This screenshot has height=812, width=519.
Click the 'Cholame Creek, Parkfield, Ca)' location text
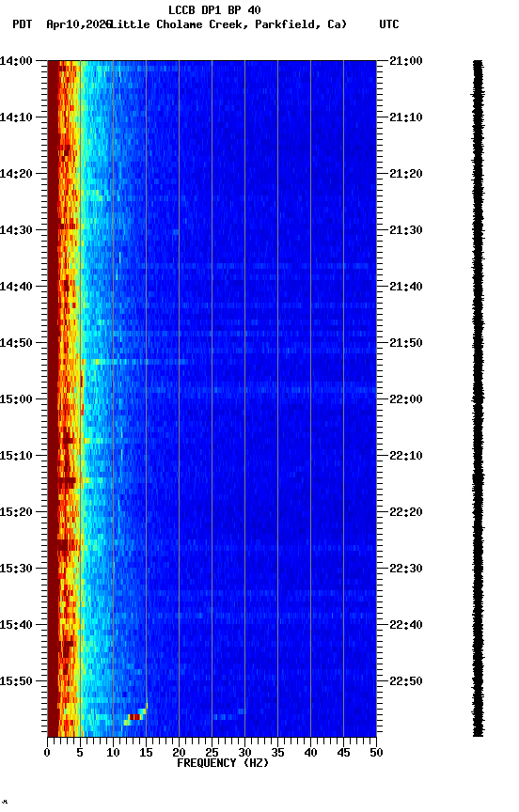coord(251,24)
